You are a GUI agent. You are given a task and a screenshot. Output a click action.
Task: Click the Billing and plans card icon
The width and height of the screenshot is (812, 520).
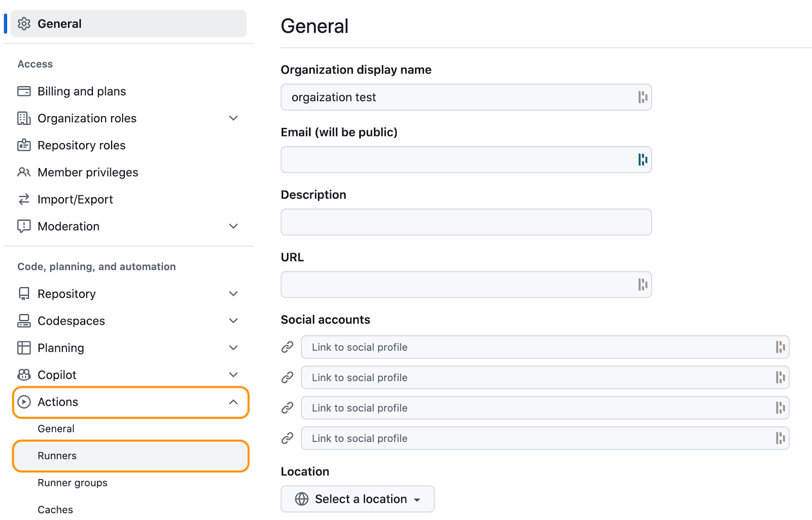click(24, 91)
